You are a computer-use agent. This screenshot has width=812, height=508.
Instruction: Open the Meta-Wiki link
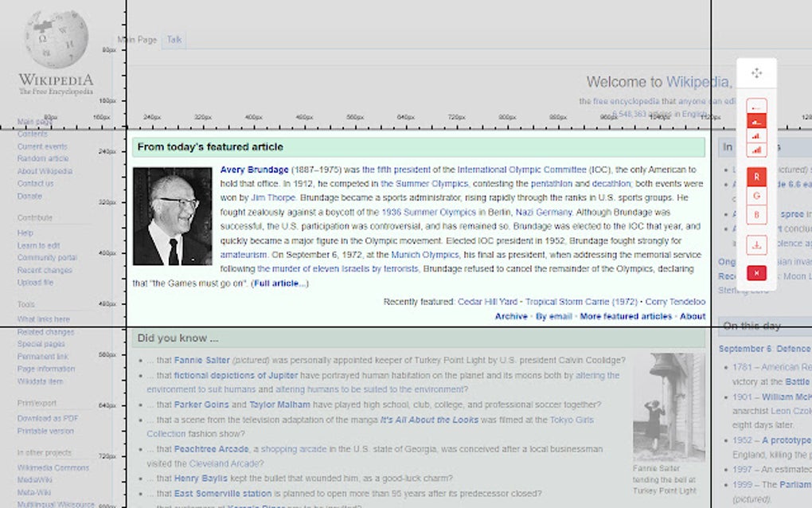pyautogui.click(x=33, y=492)
